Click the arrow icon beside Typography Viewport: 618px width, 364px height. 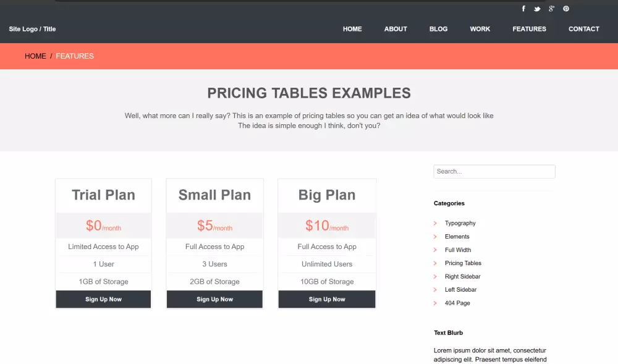(x=435, y=223)
